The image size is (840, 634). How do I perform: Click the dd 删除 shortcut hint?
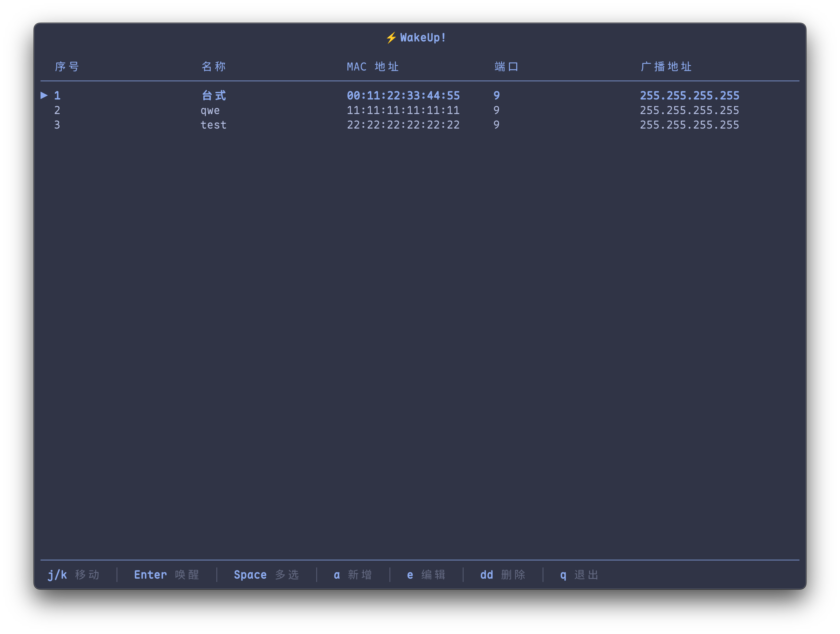tap(503, 575)
